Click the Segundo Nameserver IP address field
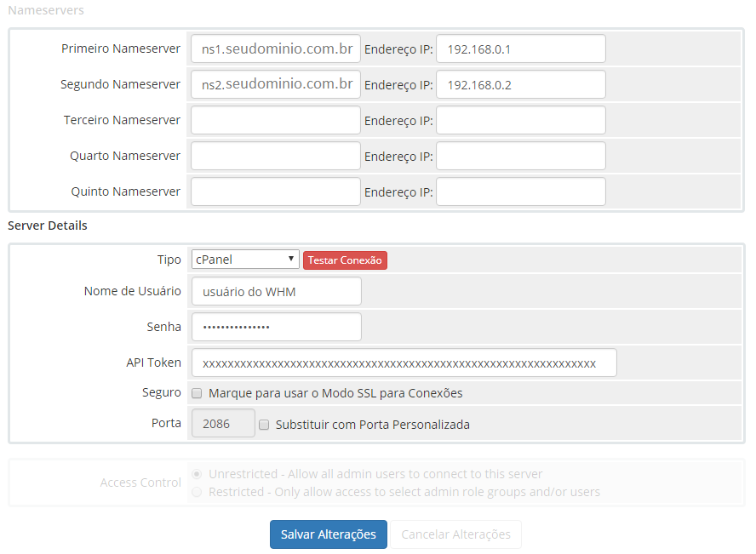 coord(521,84)
